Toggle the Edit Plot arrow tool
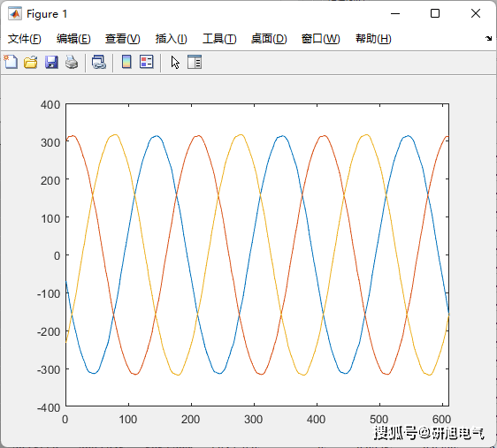 pyautogui.click(x=175, y=62)
